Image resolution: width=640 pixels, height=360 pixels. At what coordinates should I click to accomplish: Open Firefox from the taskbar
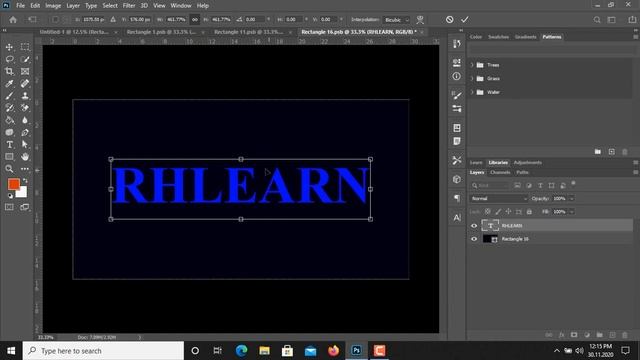(x=333, y=351)
